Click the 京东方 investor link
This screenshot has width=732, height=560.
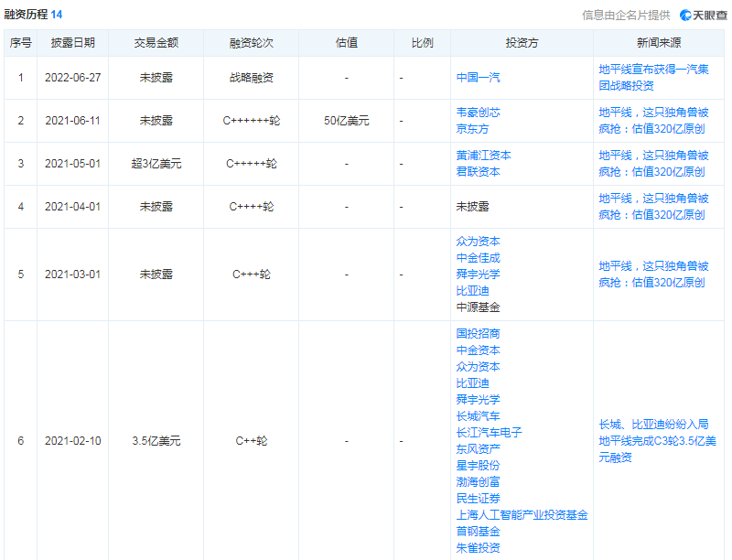pyautogui.click(x=472, y=129)
